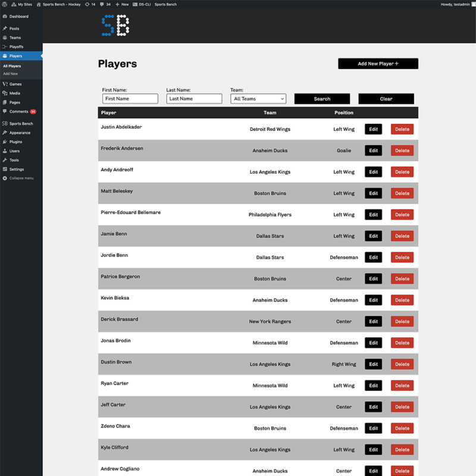Click the My Sites admin bar icon
The height and width of the screenshot is (476, 476).
click(x=14, y=4)
